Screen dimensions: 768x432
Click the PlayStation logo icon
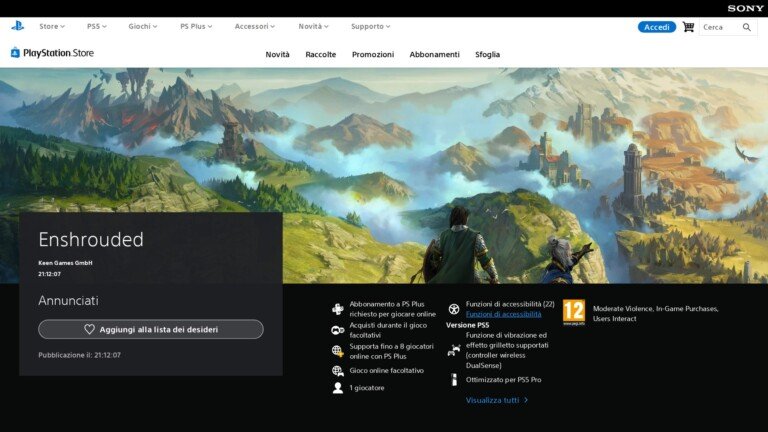point(18,26)
